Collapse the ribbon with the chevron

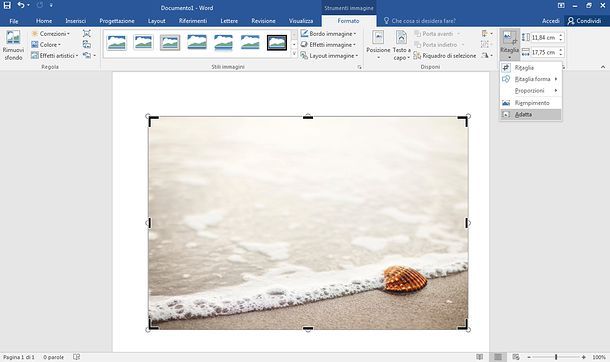click(x=603, y=67)
